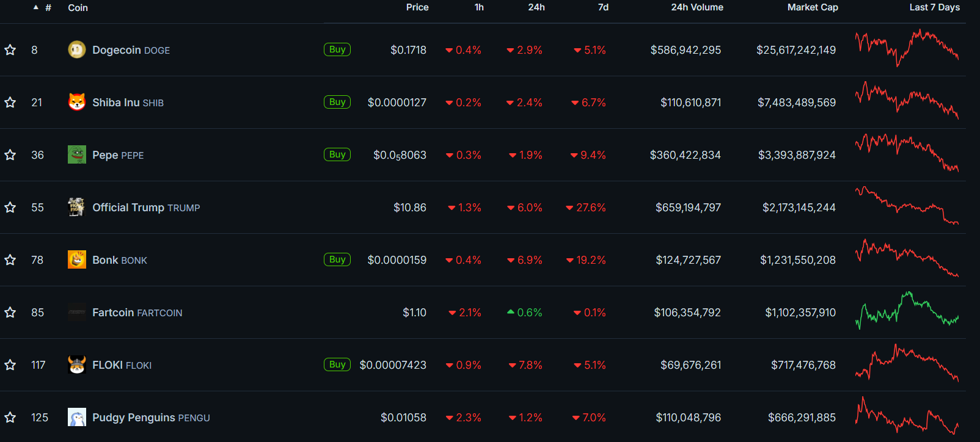The image size is (980, 442).
Task: Open the Bonk BONK coin link
Action: coord(120,260)
